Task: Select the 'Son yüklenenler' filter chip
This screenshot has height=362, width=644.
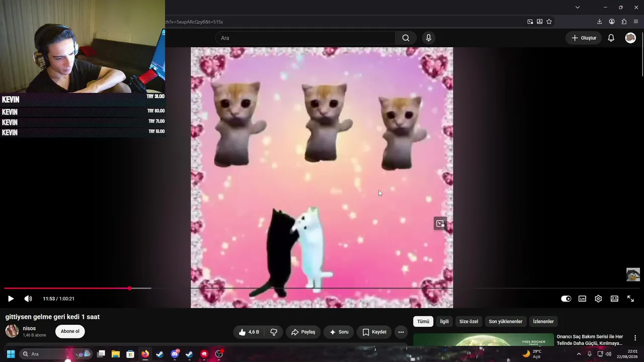Action: tap(506, 321)
